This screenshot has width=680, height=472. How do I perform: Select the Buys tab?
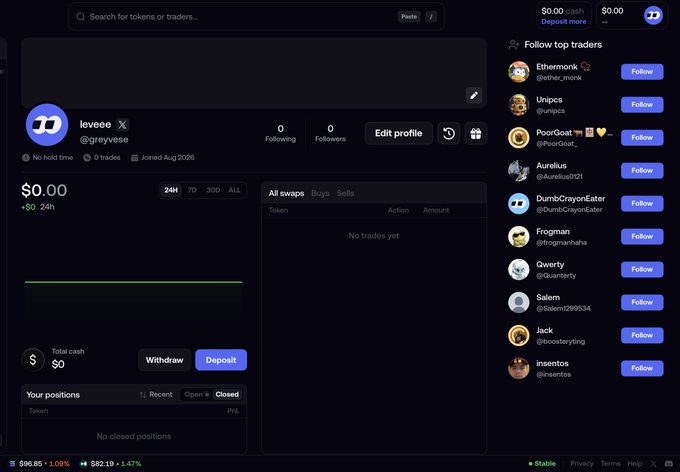point(320,193)
